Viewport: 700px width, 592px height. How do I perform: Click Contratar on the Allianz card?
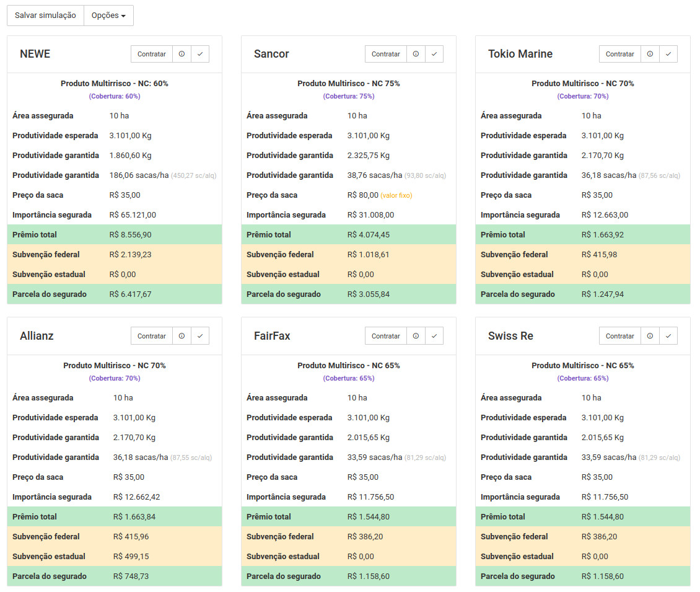click(x=152, y=336)
